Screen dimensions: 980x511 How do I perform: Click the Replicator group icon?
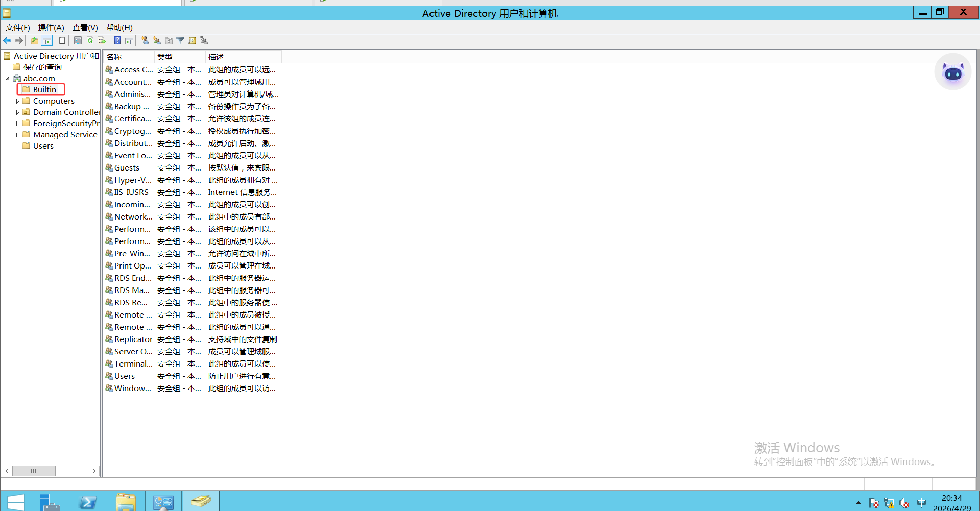pyautogui.click(x=109, y=339)
